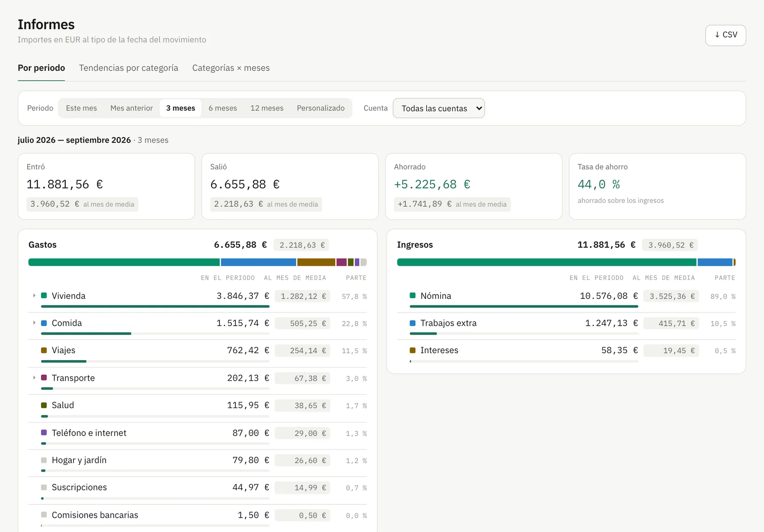Image resolution: width=764 pixels, height=532 pixels.
Task: Expand the Transporte category row
Action: click(34, 377)
